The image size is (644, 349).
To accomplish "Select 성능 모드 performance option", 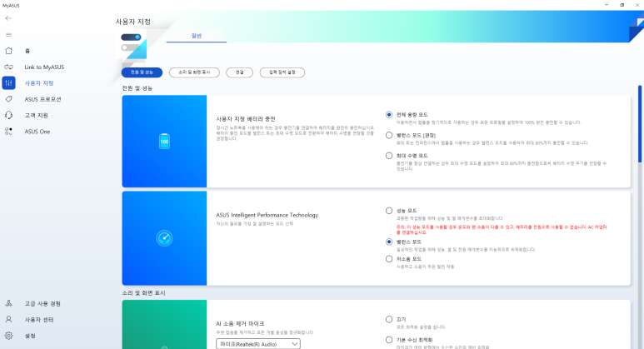I will [389, 211].
